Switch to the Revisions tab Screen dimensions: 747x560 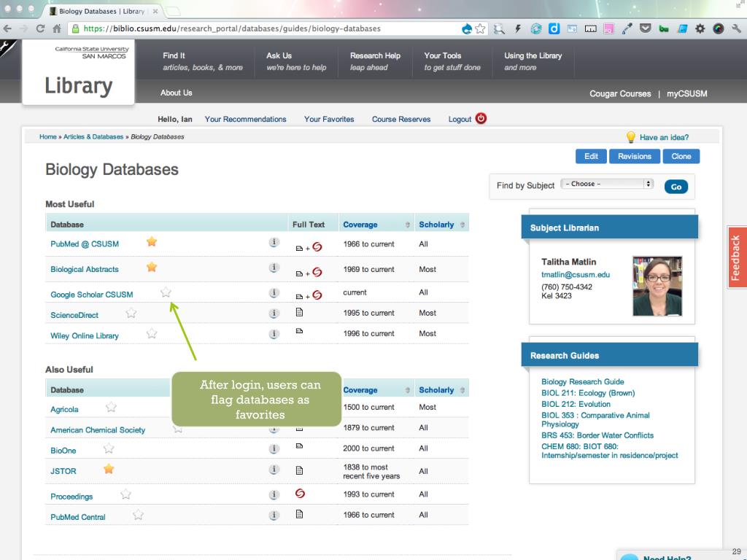634,156
